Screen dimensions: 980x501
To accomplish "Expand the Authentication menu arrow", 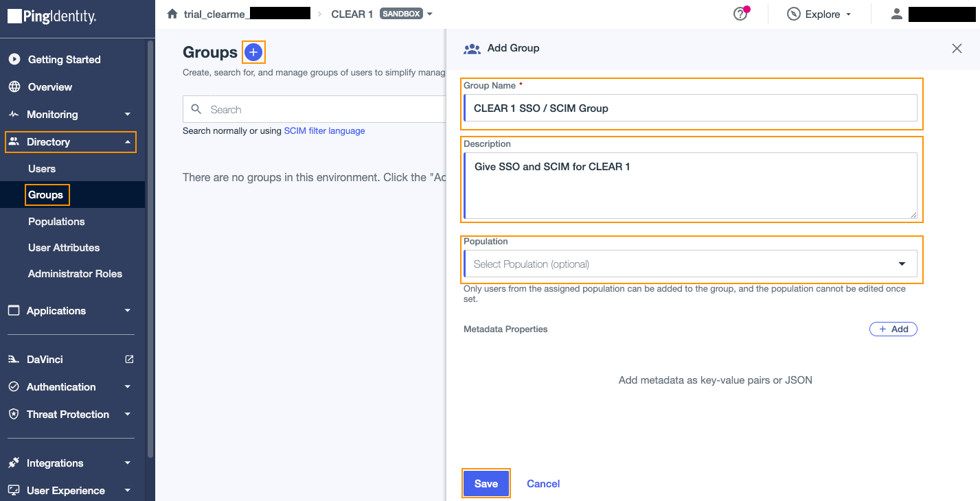I will 128,387.
